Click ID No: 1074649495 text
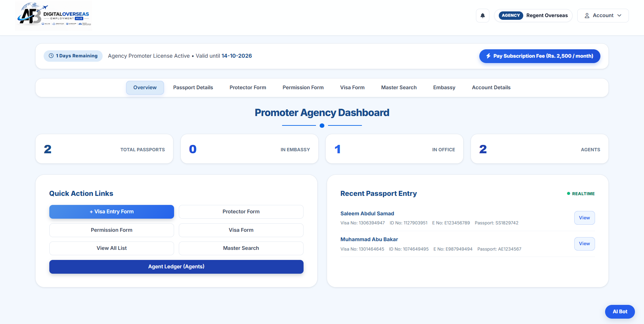Screen dimensions: 644x324 pyautogui.click(x=409, y=249)
